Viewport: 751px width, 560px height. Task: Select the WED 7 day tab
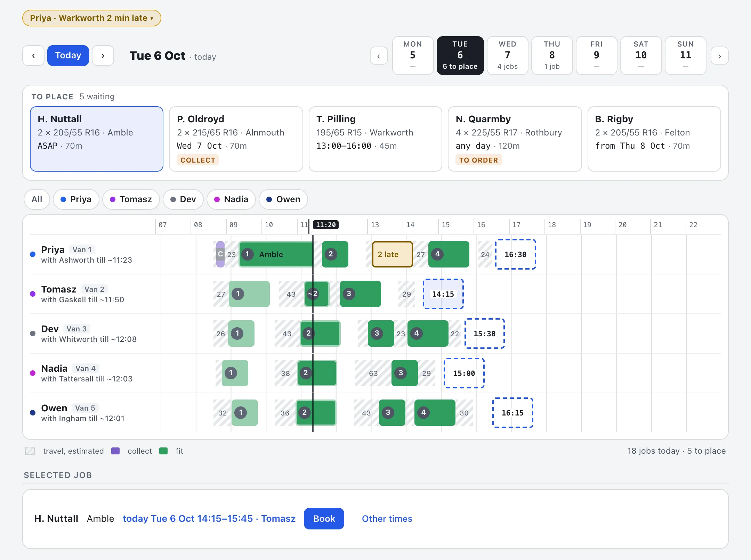click(x=507, y=56)
